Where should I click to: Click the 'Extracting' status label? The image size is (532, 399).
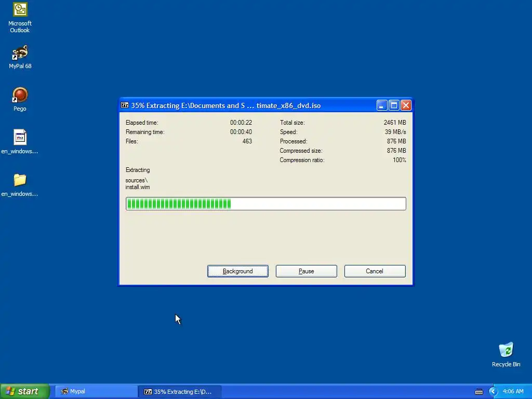137,170
